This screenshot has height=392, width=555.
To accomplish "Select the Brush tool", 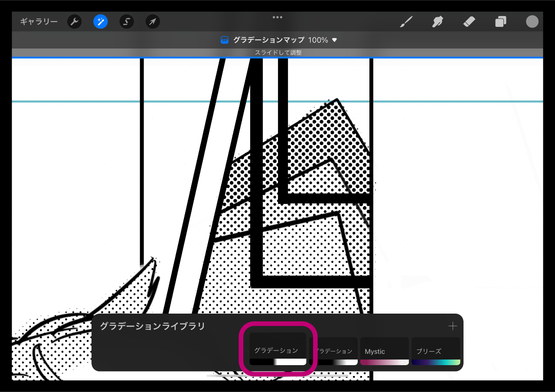I will (x=406, y=22).
